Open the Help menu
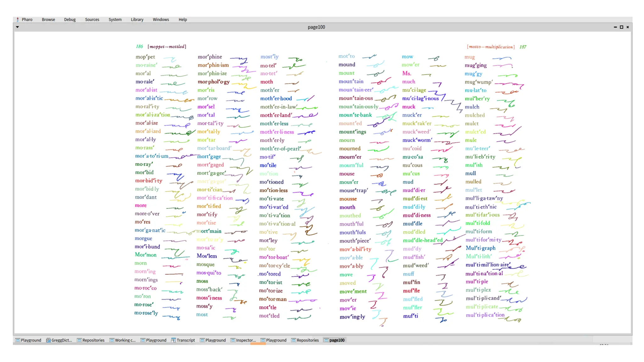Image resolution: width=644 pixels, height=362 pixels. pos(183,19)
